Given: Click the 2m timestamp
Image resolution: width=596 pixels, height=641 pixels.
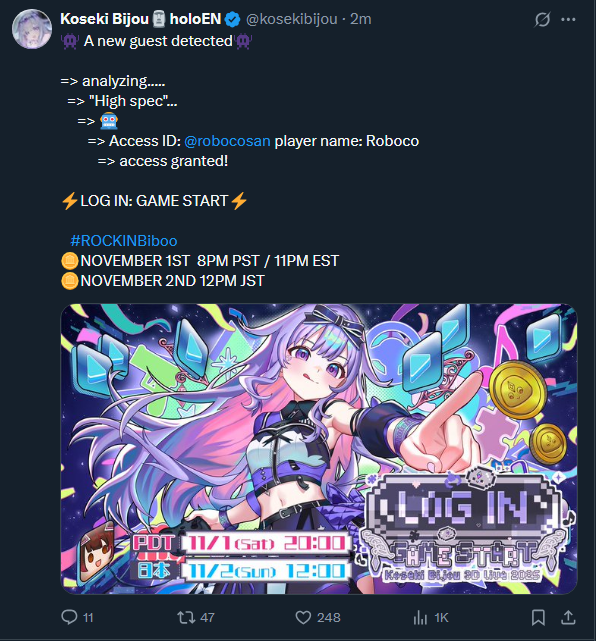Looking at the screenshot, I should (361, 19).
